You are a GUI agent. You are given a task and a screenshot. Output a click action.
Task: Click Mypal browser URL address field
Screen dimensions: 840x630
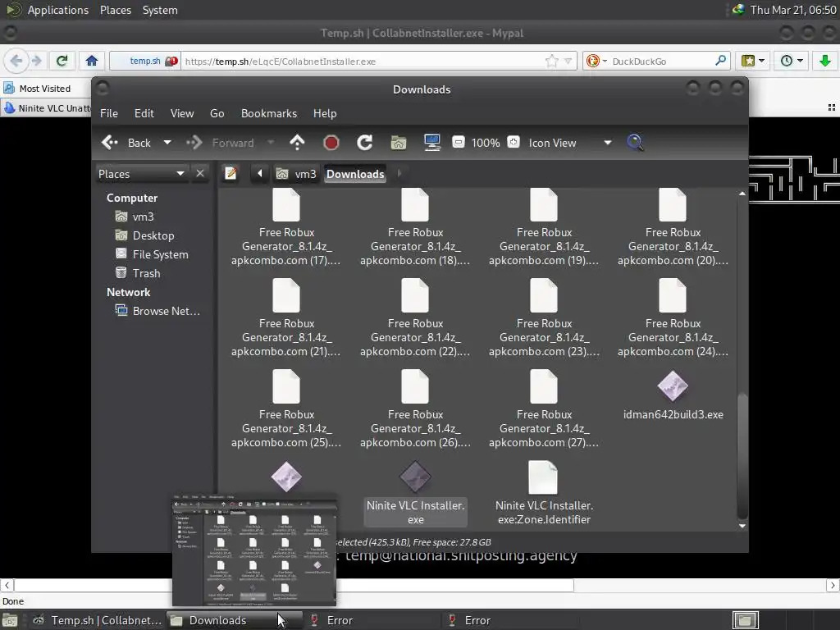(x=362, y=61)
